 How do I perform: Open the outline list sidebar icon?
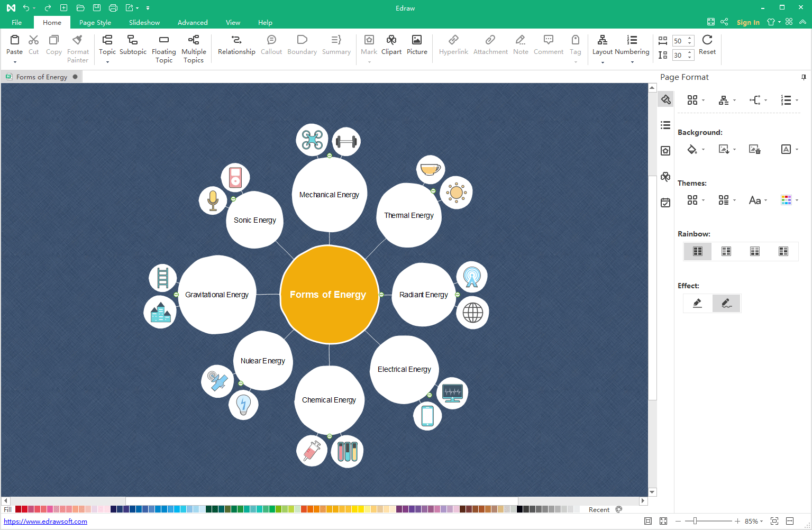click(665, 125)
